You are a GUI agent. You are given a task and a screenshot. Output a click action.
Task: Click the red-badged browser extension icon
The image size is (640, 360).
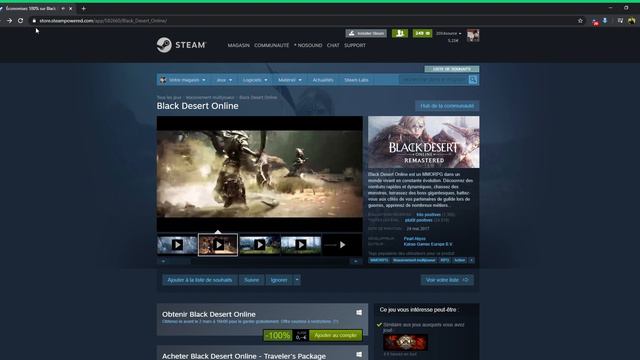(x=596, y=21)
